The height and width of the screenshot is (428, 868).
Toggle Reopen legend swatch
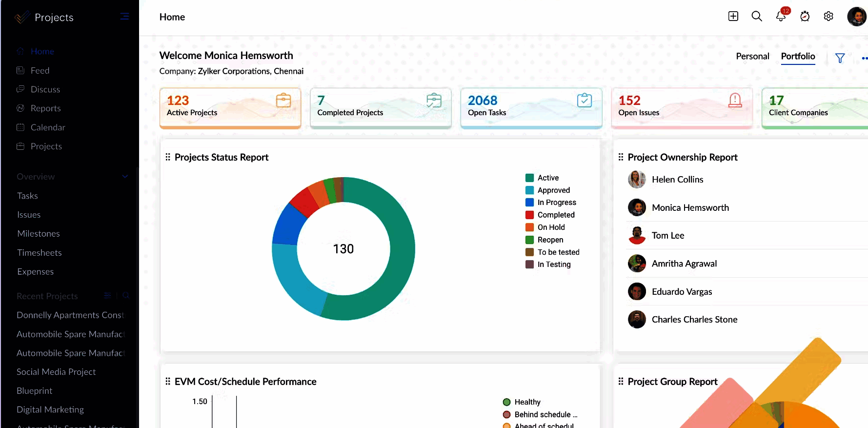[529, 240]
